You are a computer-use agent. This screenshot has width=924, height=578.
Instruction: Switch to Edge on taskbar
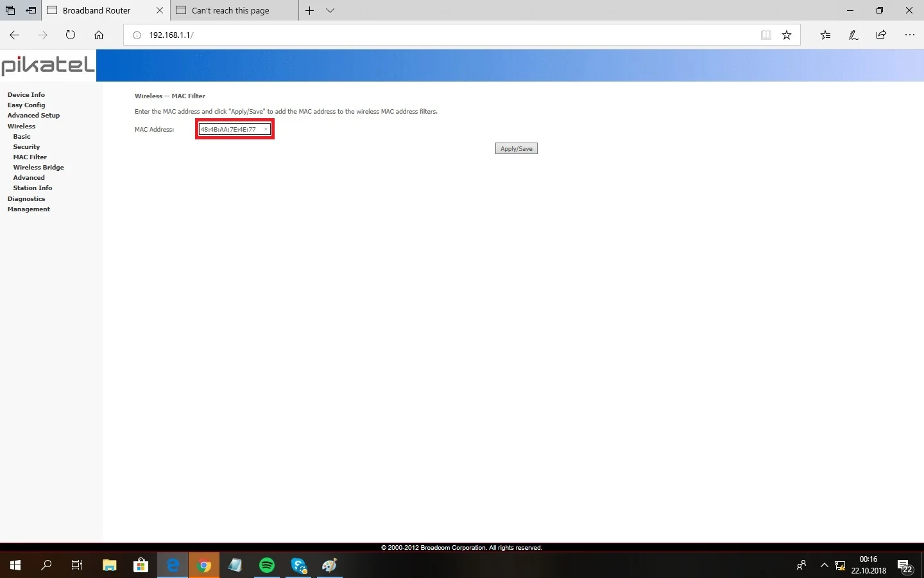pos(173,565)
